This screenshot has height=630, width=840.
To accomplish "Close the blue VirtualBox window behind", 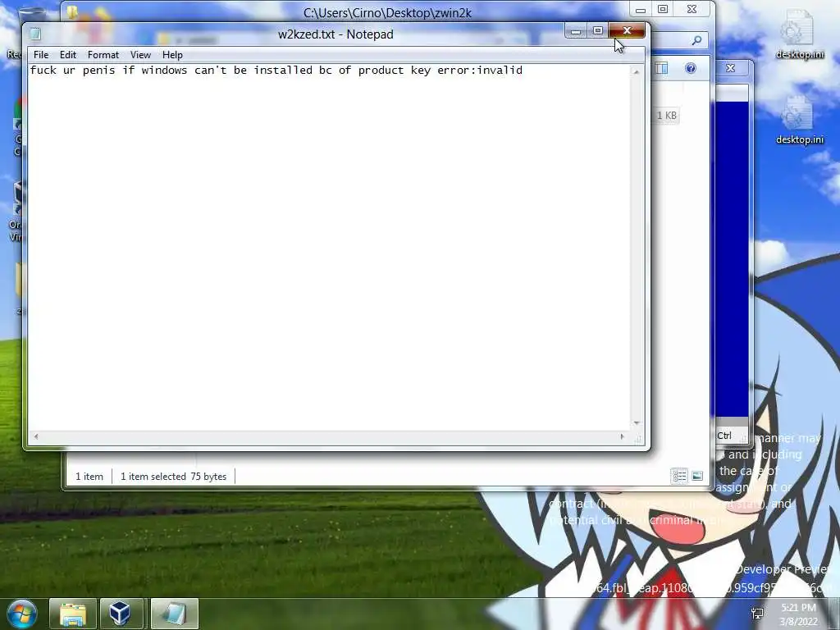I will pyautogui.click(x=731, y=68).
